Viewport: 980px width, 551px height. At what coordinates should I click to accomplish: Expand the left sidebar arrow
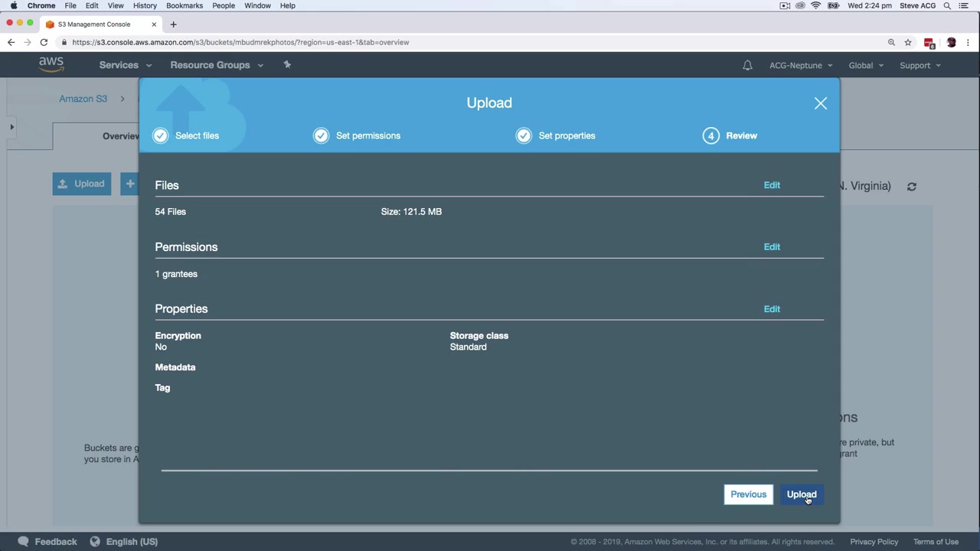pyautogui.click(x=11, y=127)
